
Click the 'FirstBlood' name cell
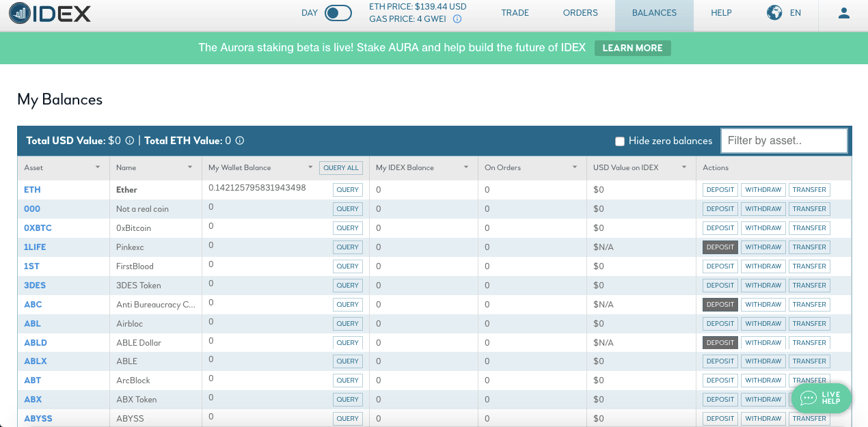[135, 266]
